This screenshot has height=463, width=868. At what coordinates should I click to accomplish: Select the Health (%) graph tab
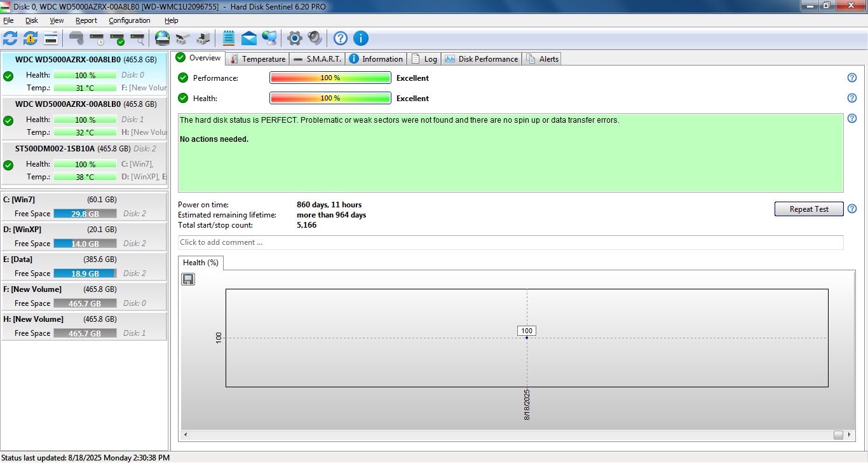click(200, 263)
